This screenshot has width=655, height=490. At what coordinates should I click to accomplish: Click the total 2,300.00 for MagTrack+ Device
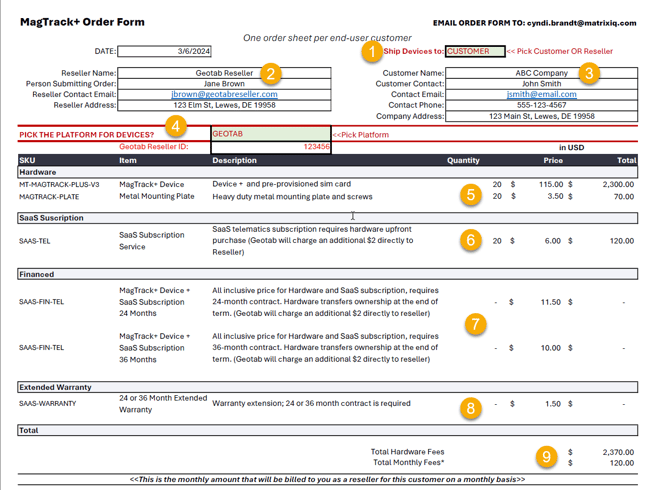(x=618, y=184)
